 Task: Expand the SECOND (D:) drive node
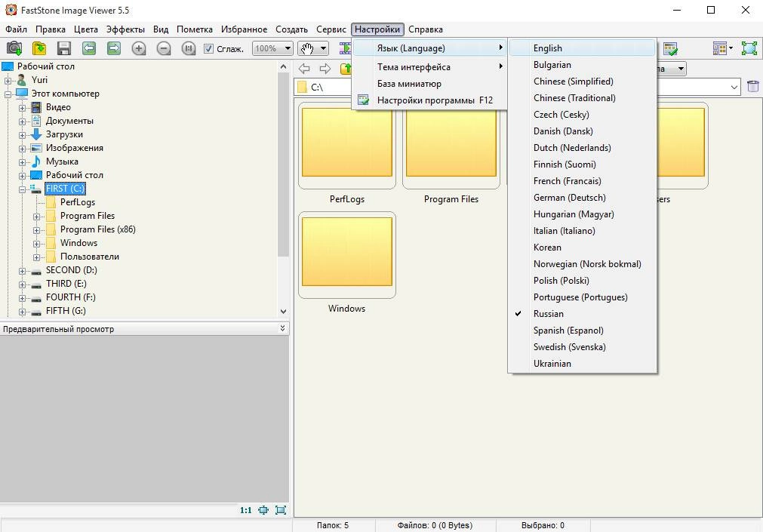click(x=23, y=271)
